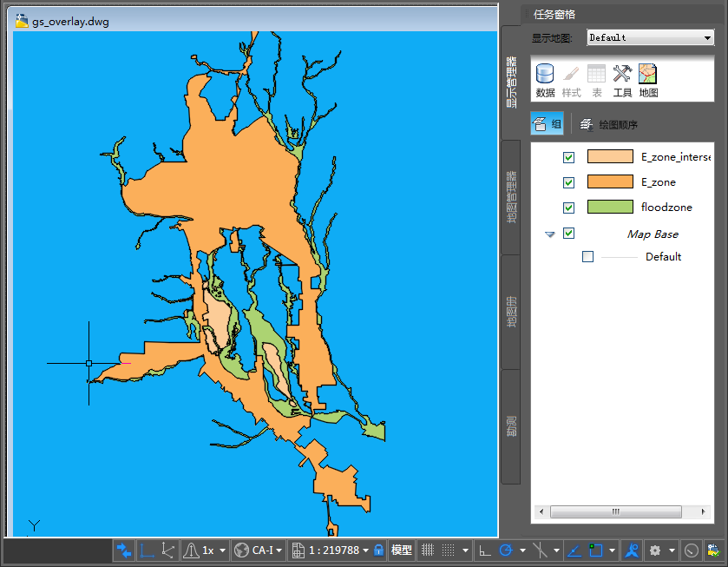Viewport: 728px width, 567px height.
Task: Click the layer list horizontal scrollbar
Action: coord(616,512)
